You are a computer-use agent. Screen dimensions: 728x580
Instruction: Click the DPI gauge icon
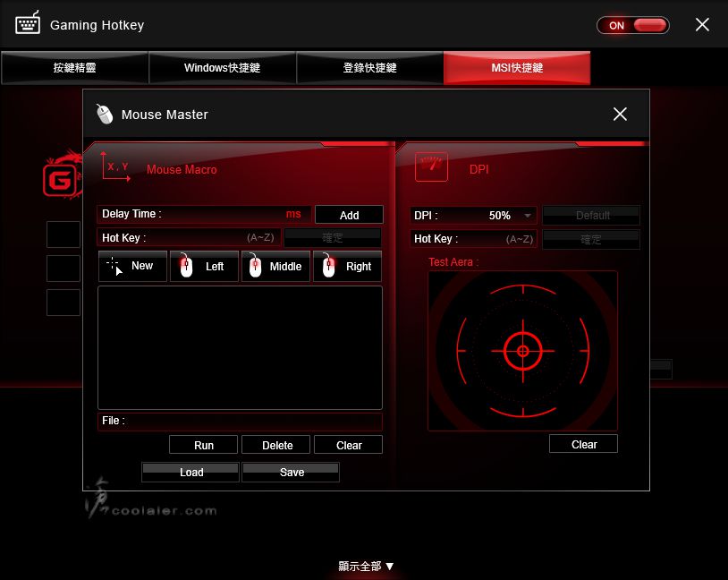pyautogui.click(x=431, y=166)
